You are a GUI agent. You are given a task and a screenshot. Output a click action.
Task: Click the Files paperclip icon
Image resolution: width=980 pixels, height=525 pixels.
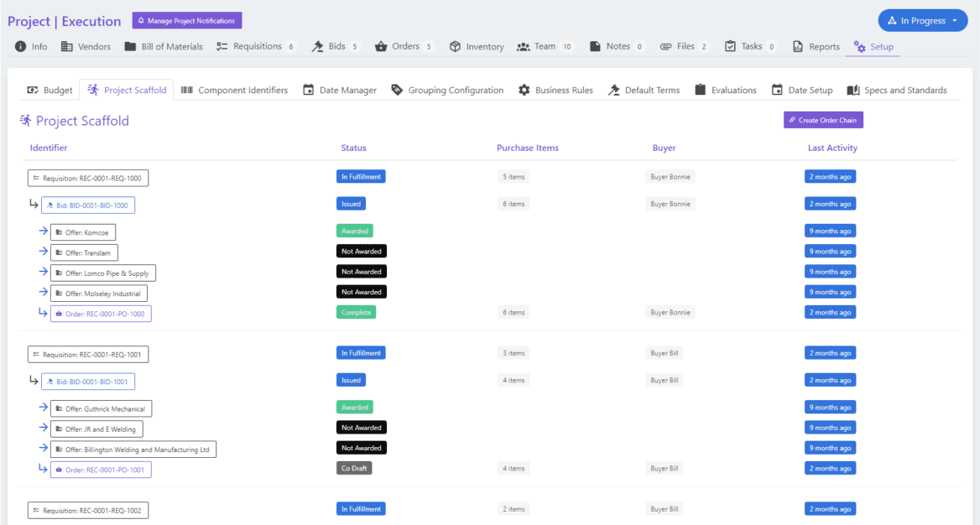(665, 47)
